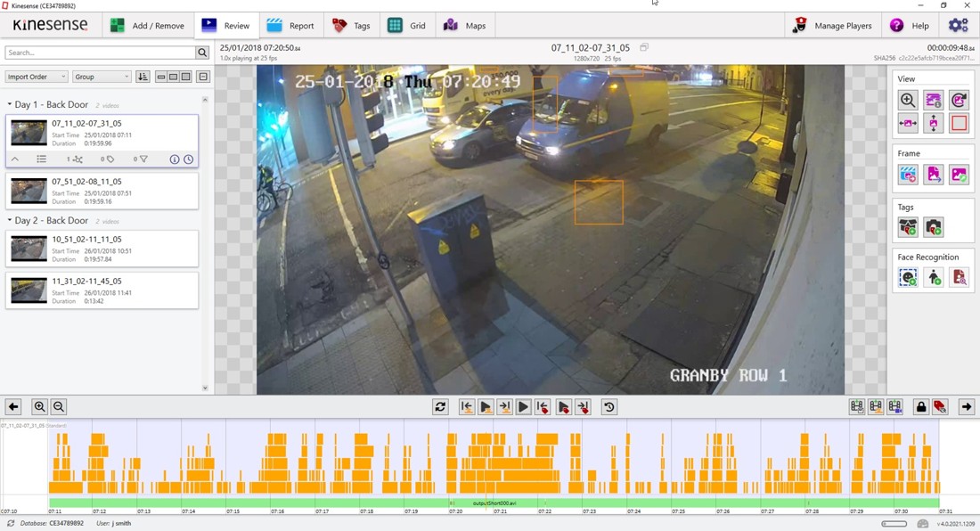
Task: Select the 07_11_02-07_31_05 video thumbnail
Action: pos(29,133)
